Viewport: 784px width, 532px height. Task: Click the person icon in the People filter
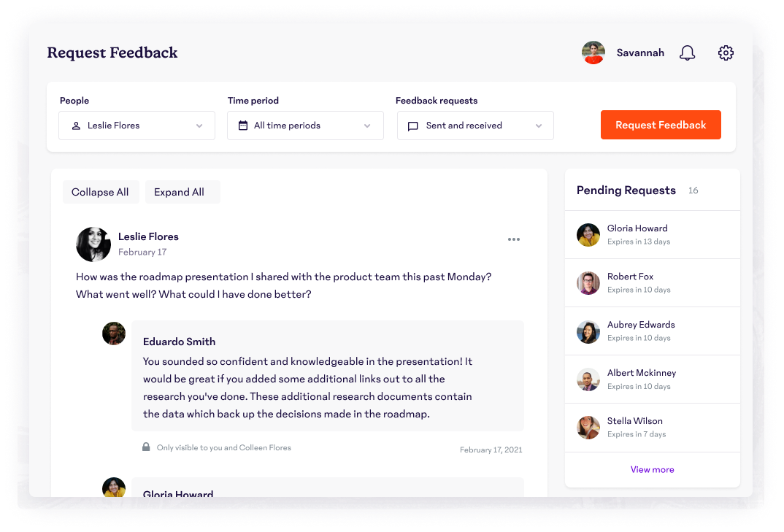[x=76, y=126]
